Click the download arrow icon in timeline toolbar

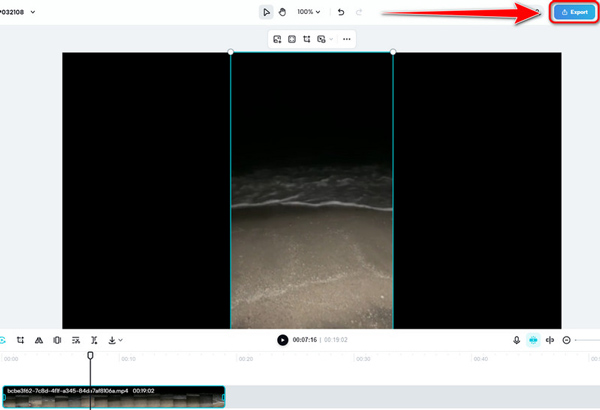pos(112,340)
